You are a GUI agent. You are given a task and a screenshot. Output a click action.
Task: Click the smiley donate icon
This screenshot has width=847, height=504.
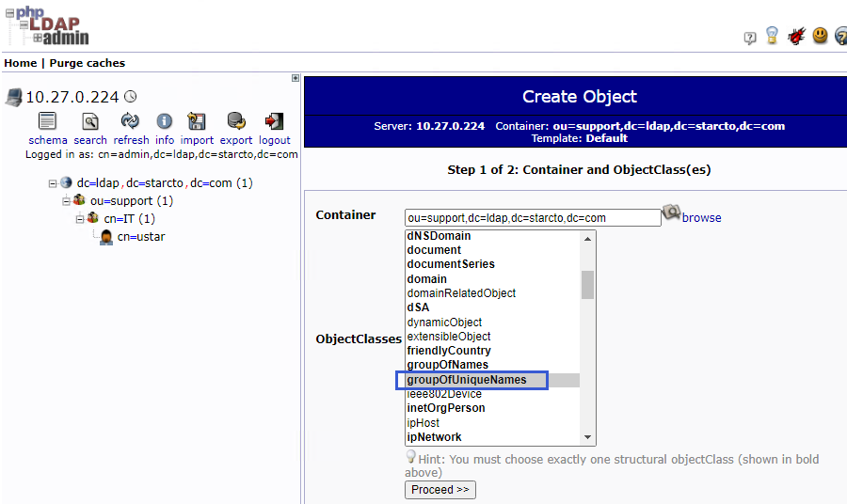click(x=820, y=36)
